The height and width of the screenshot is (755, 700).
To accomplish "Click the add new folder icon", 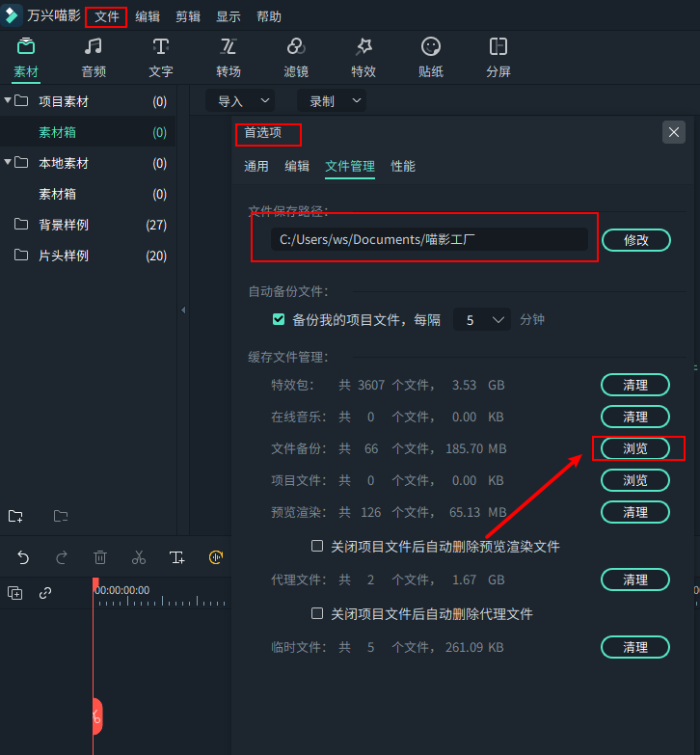I will [x=15, y=516].
